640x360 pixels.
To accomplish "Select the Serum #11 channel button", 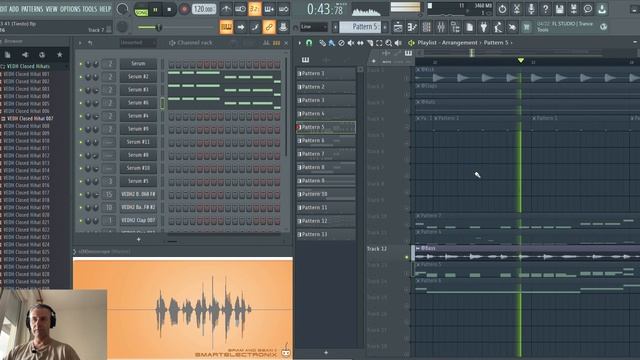I will [138, 142].
